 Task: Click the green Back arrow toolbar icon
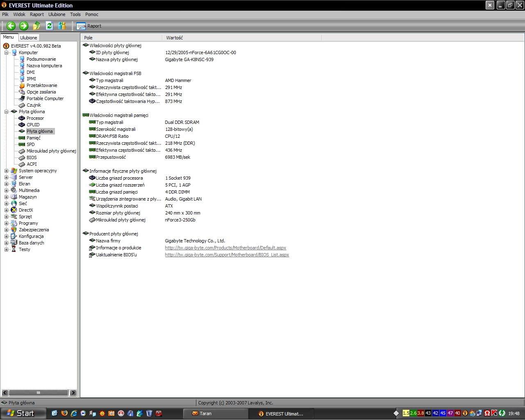(x=11, y=26)
